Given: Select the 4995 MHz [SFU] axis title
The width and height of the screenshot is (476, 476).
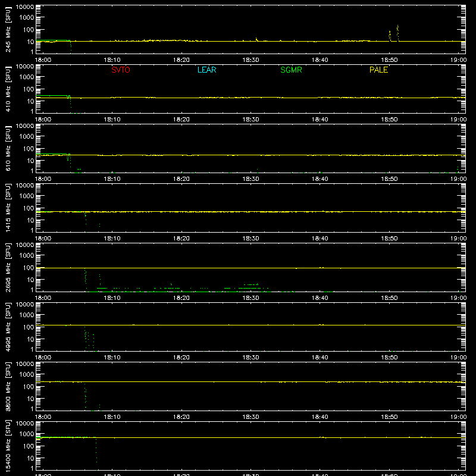Looking at the screenshot, I should point(8,327).
